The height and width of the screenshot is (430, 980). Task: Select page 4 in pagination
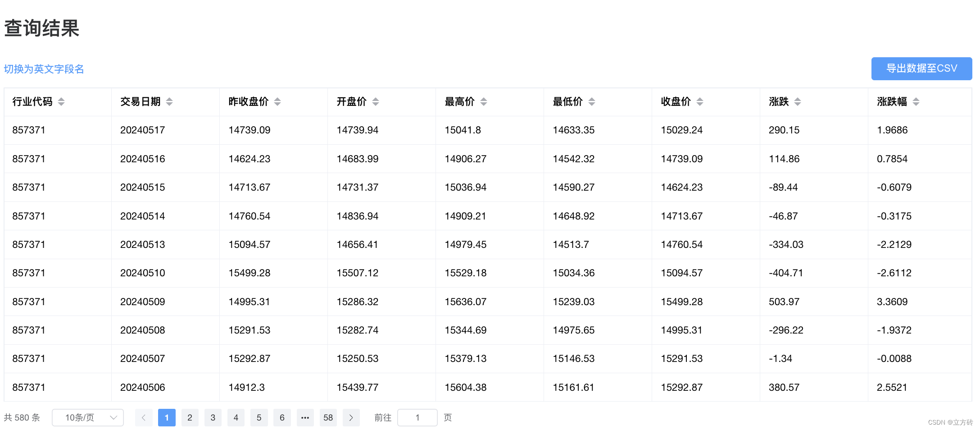click(236, 418)
